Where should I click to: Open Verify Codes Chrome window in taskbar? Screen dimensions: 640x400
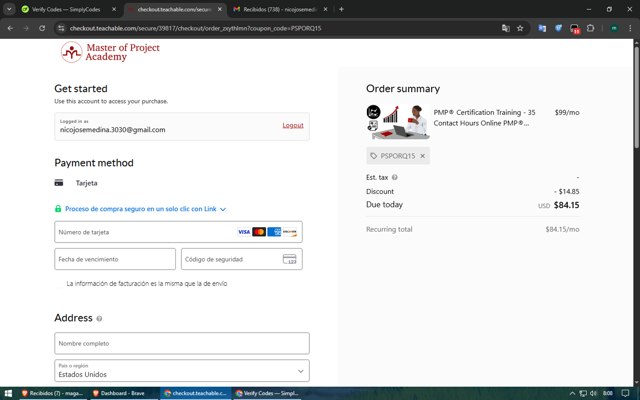point(268,393)
